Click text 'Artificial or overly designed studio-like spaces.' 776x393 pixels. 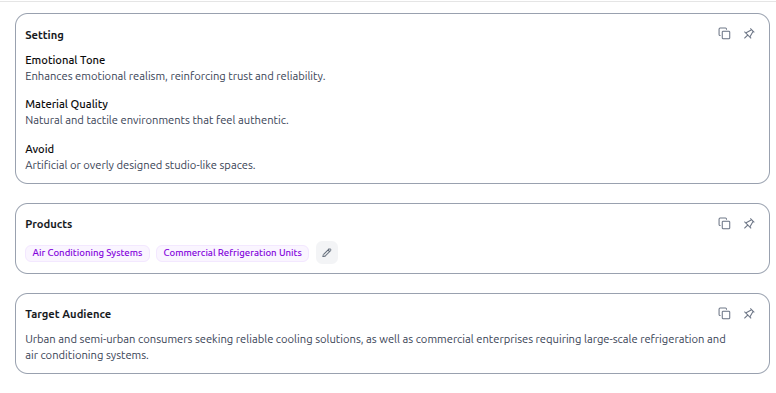(x=141, y=165)
